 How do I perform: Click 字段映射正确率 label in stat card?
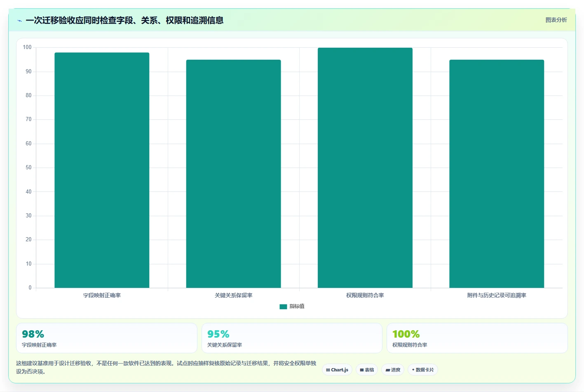pyautogui.click(x=39, y=345)
